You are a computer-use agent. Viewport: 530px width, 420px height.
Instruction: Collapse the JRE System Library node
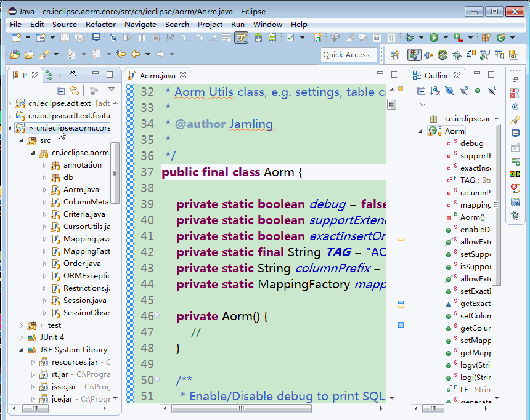[x=22, y=350]
